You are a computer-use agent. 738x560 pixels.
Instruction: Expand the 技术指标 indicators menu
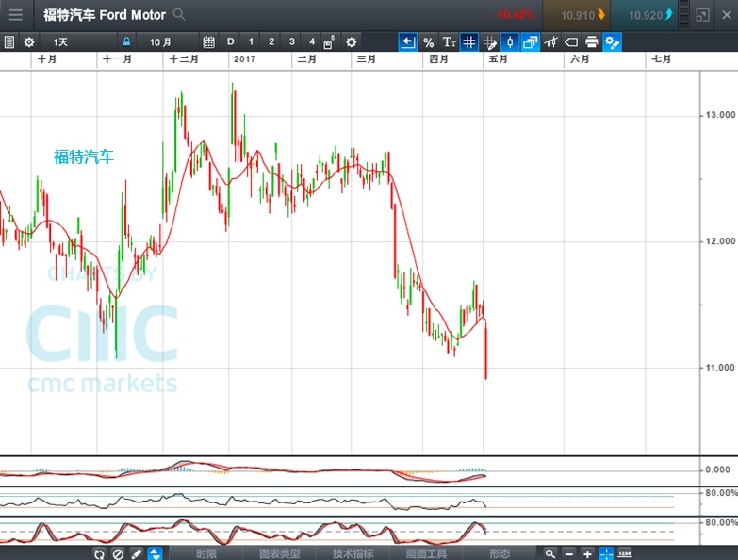353,553
